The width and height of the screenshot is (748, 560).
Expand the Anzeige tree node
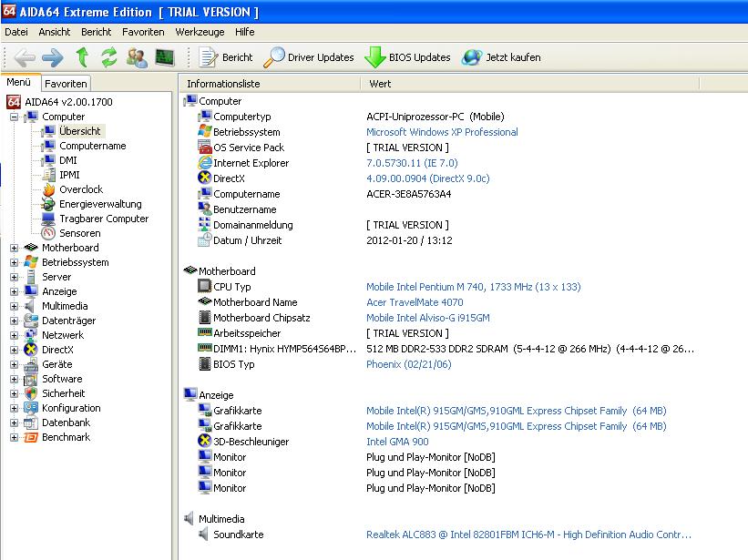pos(14,291)
